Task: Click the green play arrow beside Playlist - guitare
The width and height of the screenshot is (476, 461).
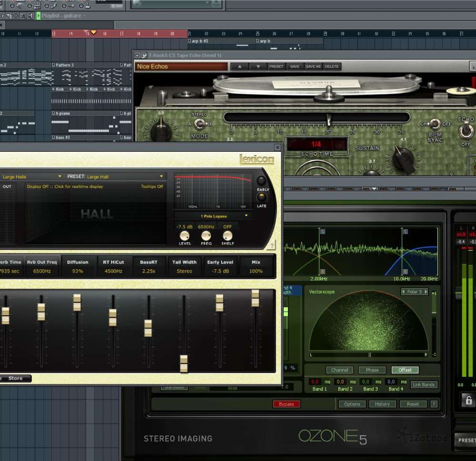Action: tap(39, 16)
